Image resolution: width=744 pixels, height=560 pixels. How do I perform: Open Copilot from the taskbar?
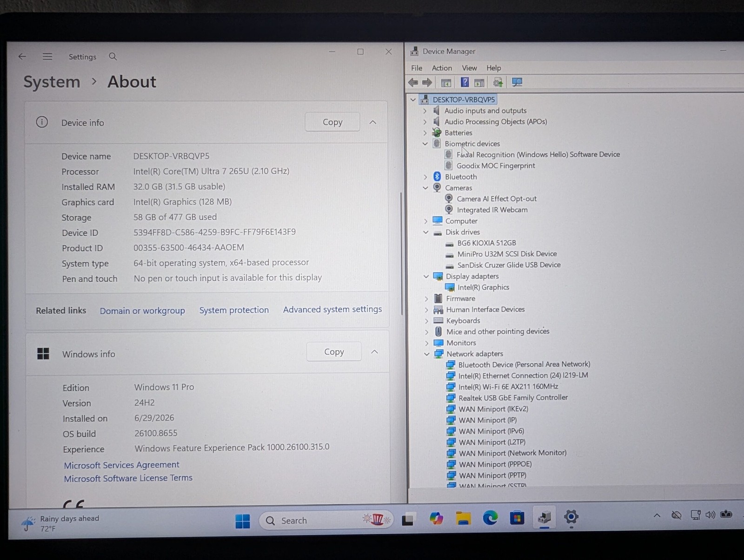coord(436,518)
